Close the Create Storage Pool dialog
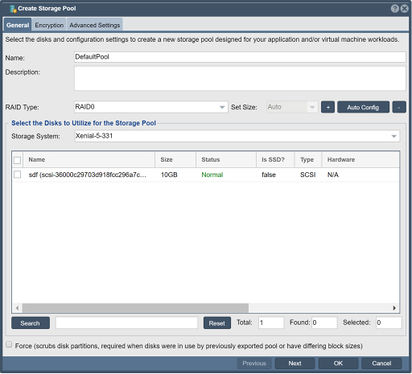The width and height of the screenshot is (412, 374). tap(404, 9)
